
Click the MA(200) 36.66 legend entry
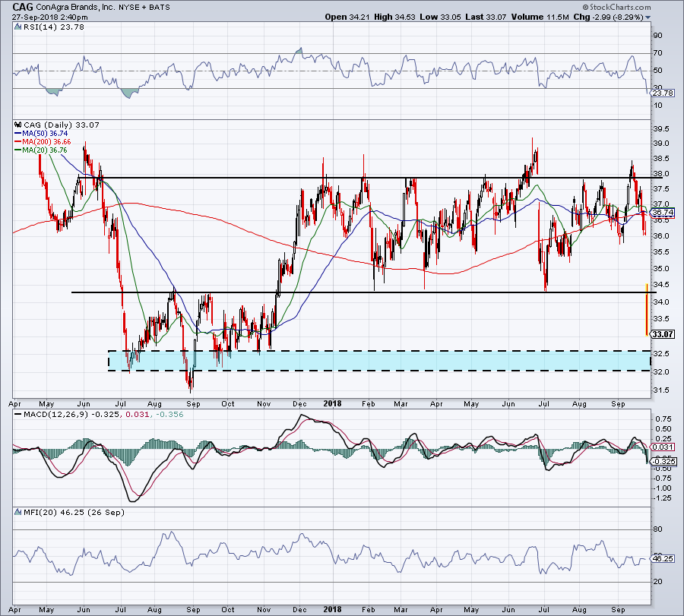(x=46, y=142)
